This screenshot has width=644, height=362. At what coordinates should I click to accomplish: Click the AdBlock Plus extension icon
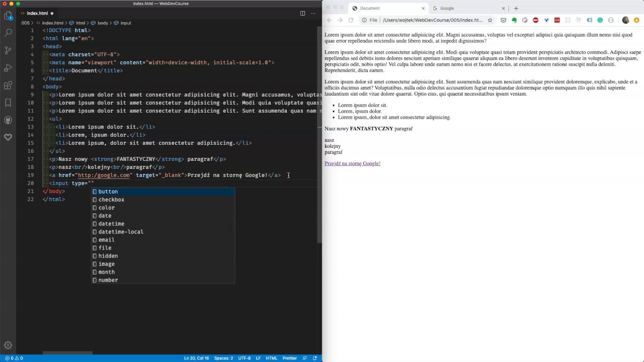point(535,20)
